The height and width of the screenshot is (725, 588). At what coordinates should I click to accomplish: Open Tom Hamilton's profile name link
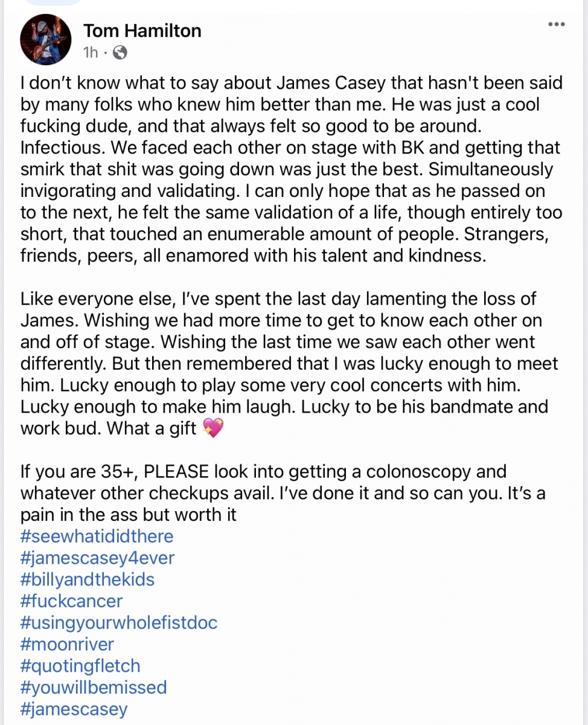click(142, 30)
